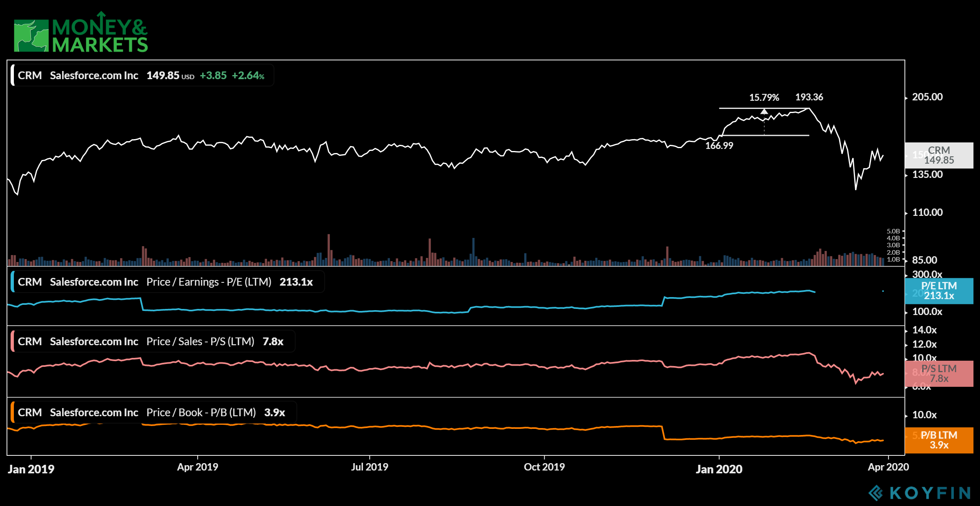
Task: Click the 166.99 base price annotation
Action: [x=719, y=146]
